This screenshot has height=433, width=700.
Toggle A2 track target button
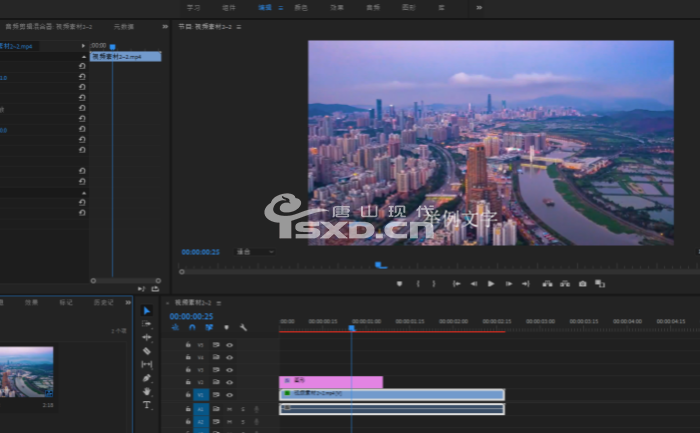[x=201, y=421]
